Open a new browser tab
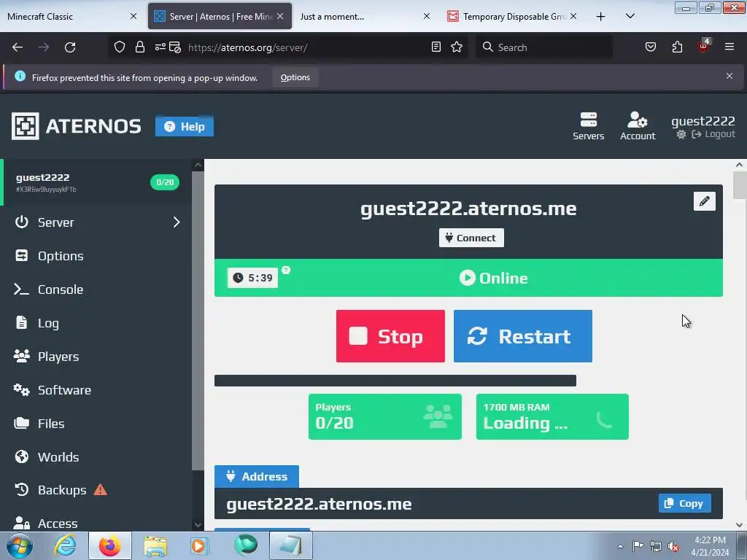 coord(601,17)
